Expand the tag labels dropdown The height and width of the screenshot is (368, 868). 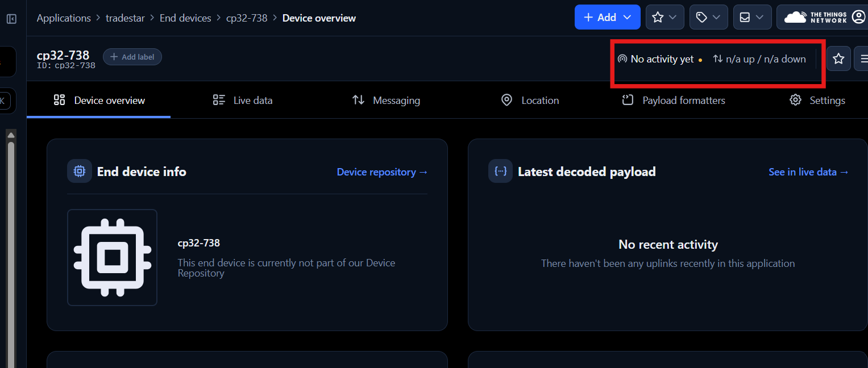(708, 18)
